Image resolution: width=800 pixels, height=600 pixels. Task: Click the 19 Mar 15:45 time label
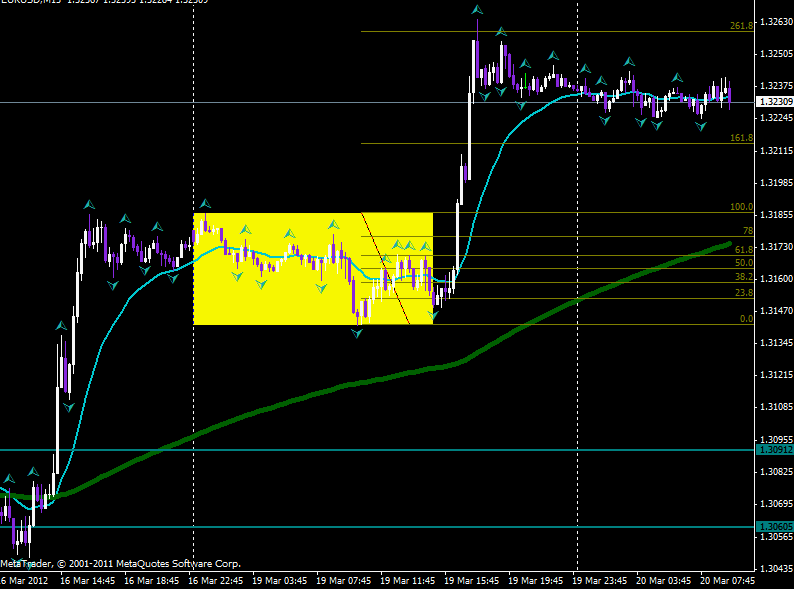tap(471, 581)
